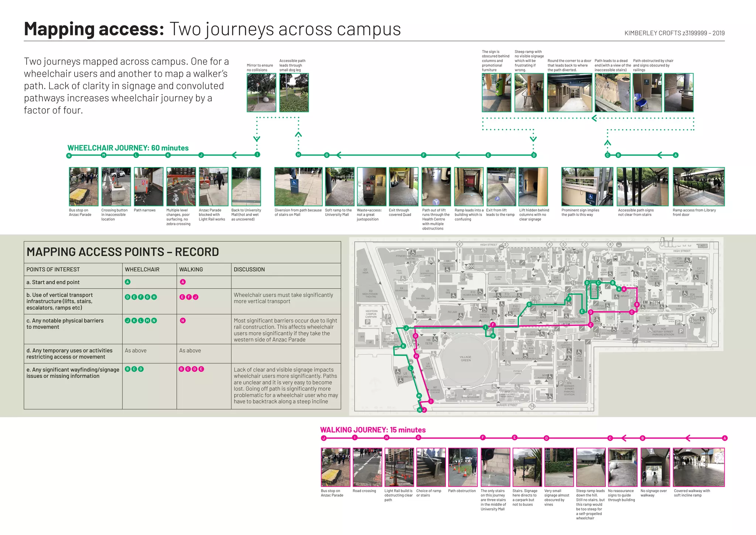
Task: Open the 'Mirror to ensure no collisions' photo
Action: tap(261, 93)
